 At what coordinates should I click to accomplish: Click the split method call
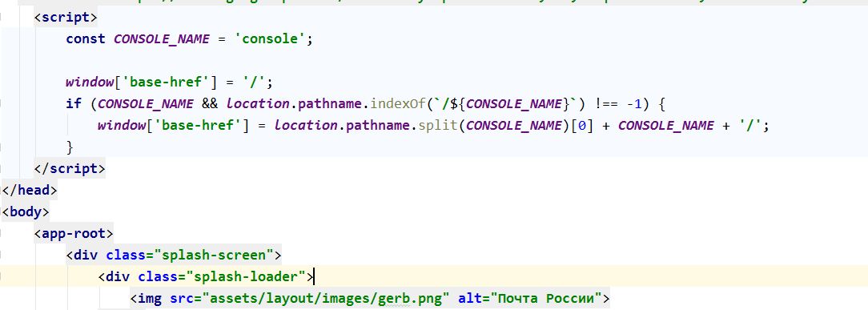pos(438,126)
